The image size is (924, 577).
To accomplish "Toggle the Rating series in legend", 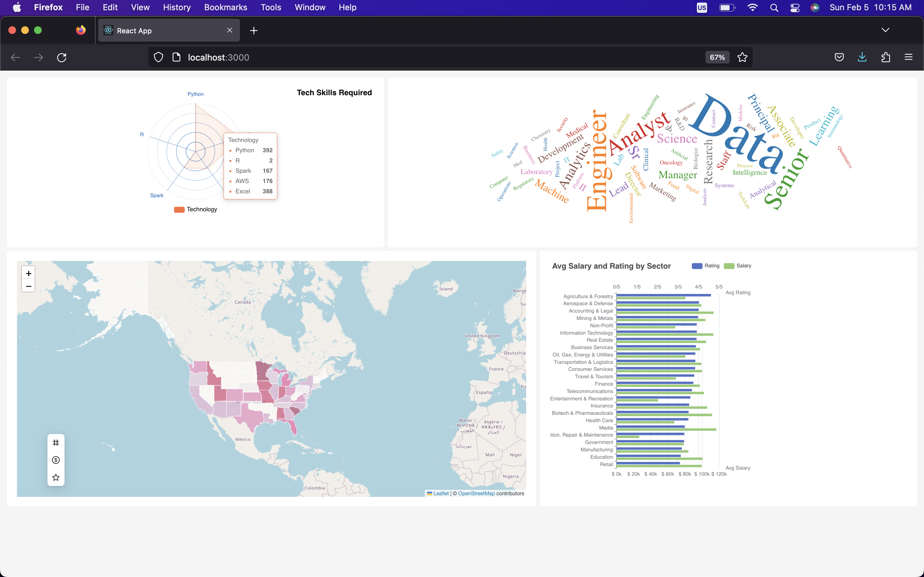I will pyautogui.click(x=705, y=266).
